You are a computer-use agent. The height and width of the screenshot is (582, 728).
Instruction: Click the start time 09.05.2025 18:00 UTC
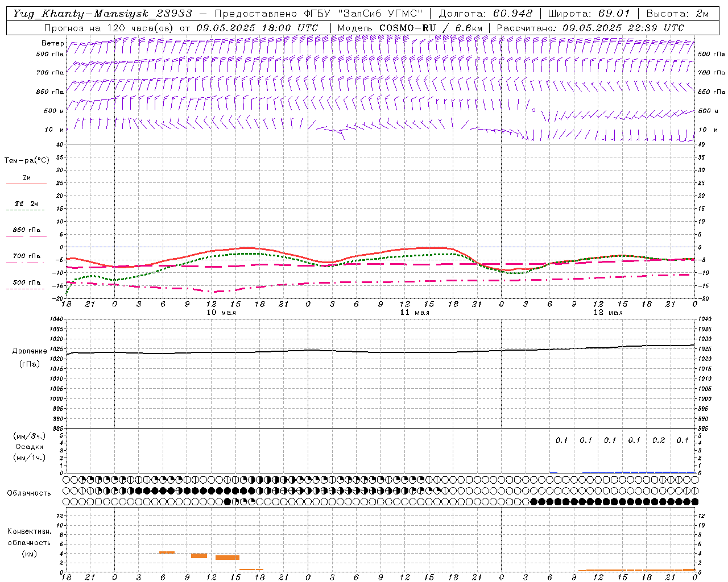click(x=257, y=28)
